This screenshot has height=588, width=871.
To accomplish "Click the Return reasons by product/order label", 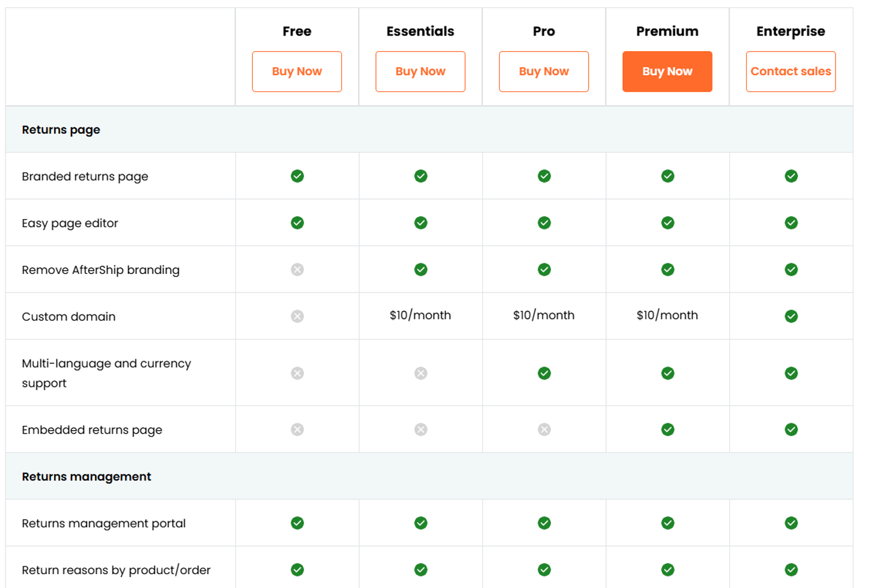I will coord(117,571).
